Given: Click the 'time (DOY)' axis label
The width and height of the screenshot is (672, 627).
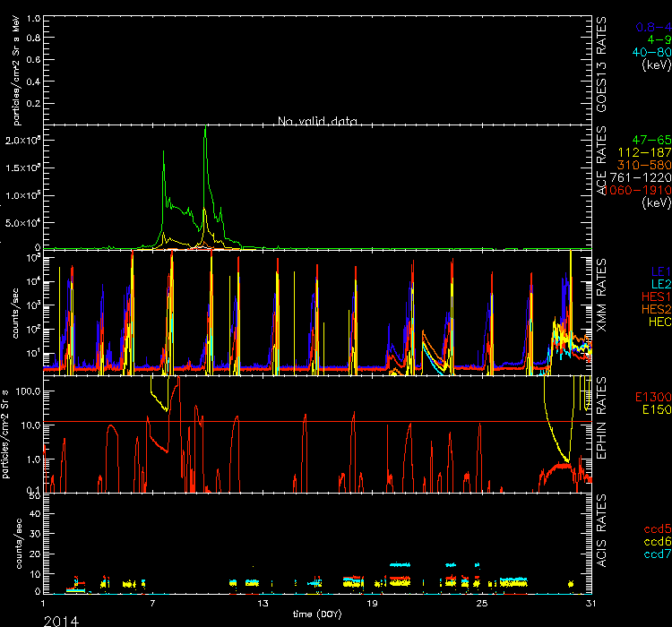Looking at the screenshot, I should click(x=314, y=614).
